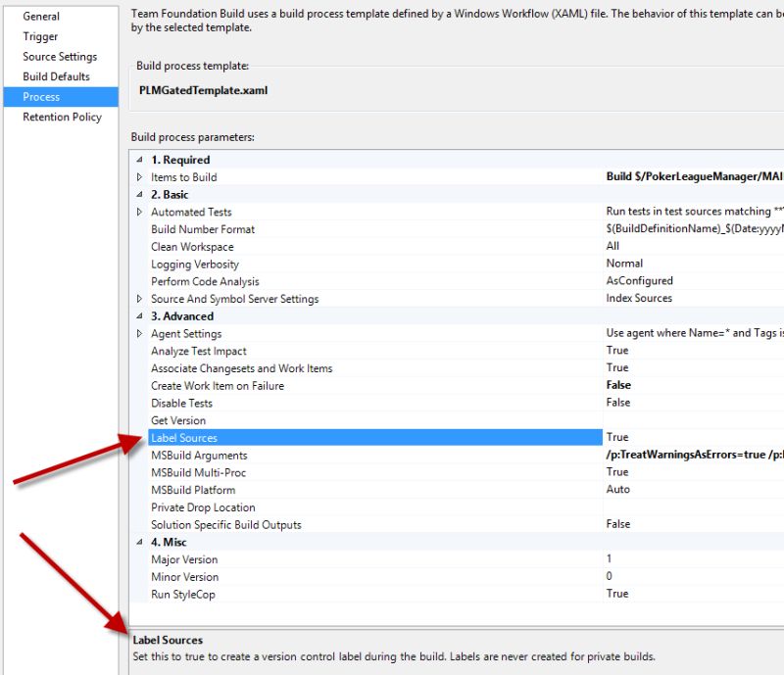
Task: Select the Retention Policy section
Action: 61,117
